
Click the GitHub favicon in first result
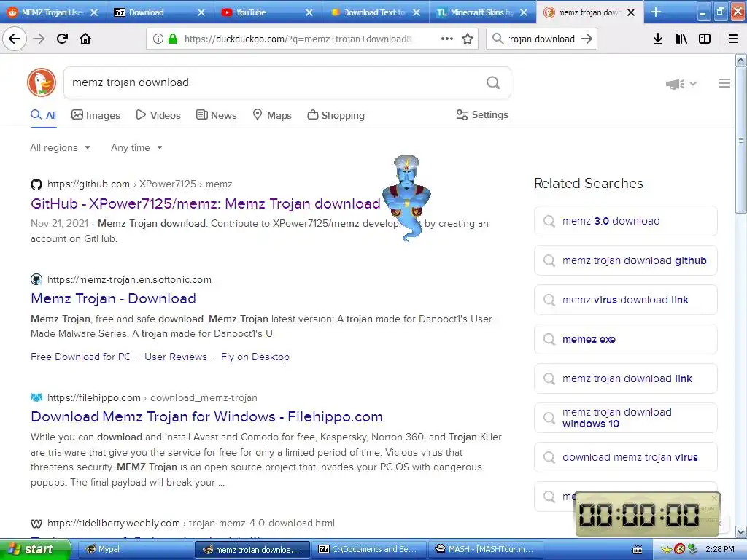36,184
